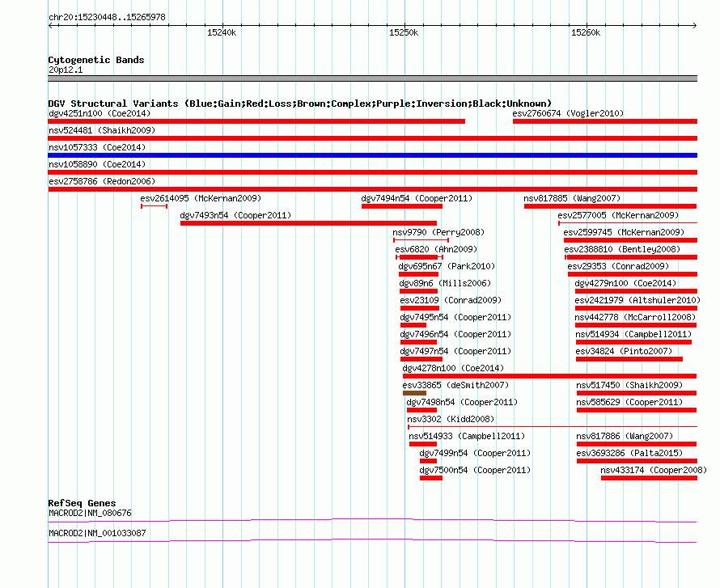Click dgv695n67 (Park2010) label
The height and width of the screenshot is (588, 720).
pos(447,266)
